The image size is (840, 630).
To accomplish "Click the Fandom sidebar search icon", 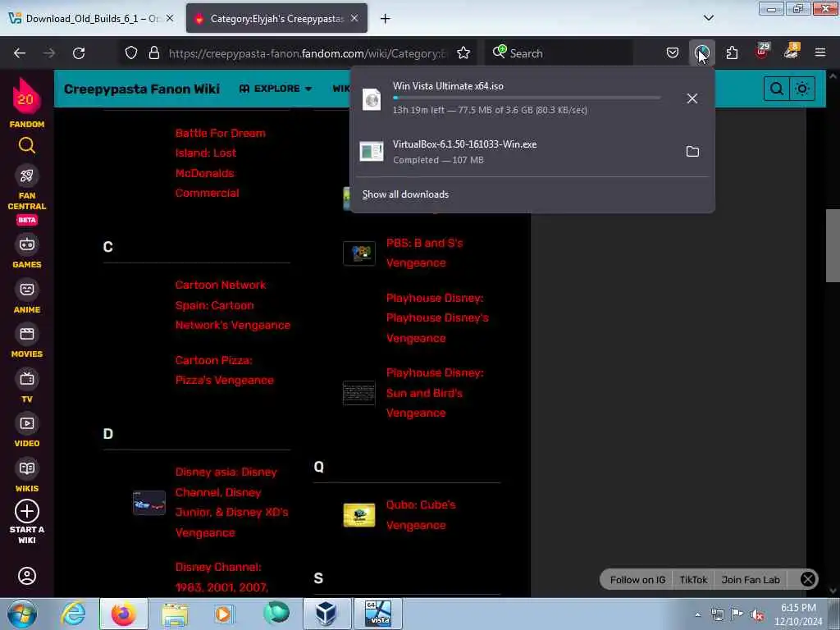I will coord(27,146).
